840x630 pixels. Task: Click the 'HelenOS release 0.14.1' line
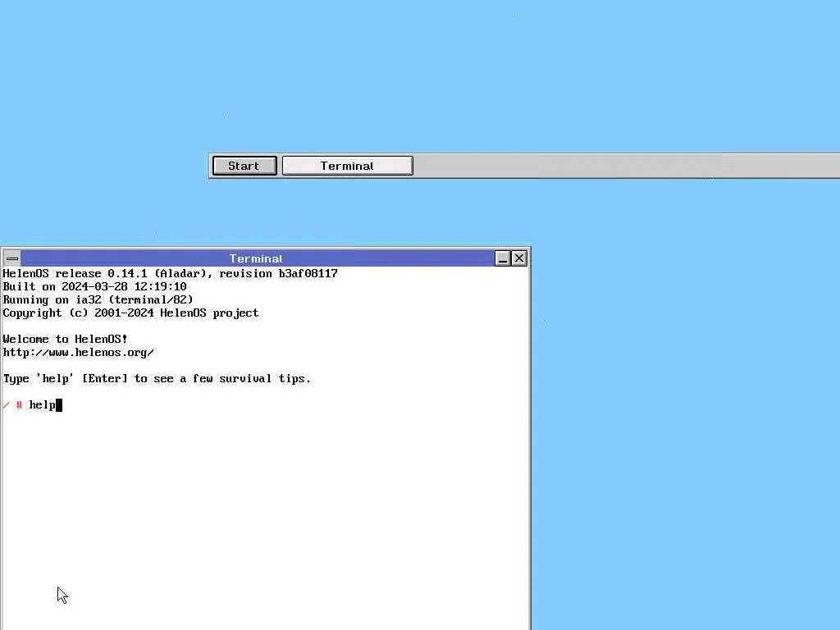(171, 274)
